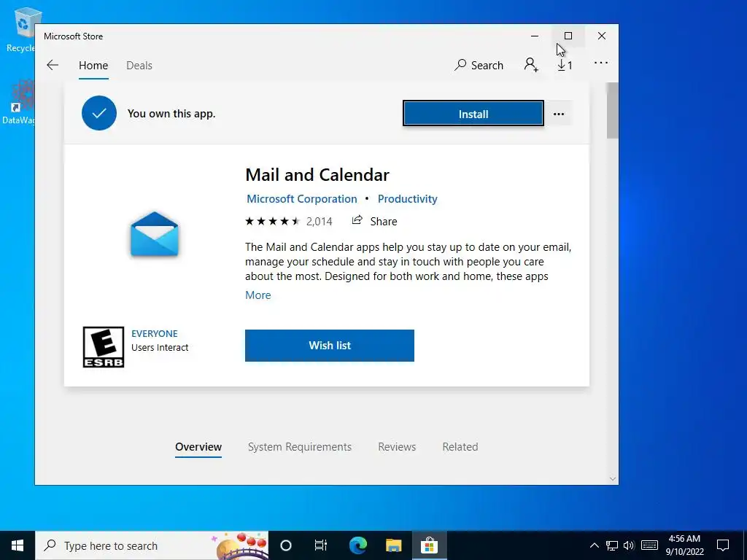Open the Reviews tab

pos(397,447)
